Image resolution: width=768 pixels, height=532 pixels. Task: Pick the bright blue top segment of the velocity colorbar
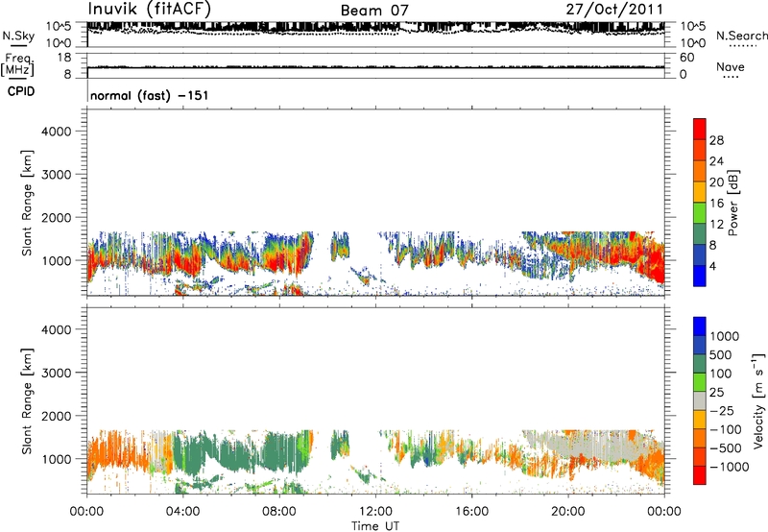pyautogui.click(x=700, y=326)
